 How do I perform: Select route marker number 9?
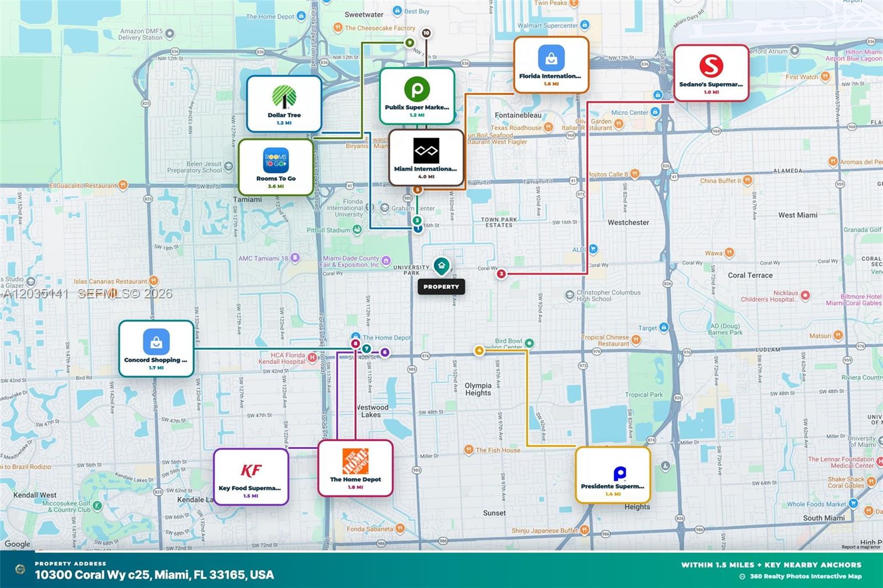pyautogui.click(x=409, y=42)
